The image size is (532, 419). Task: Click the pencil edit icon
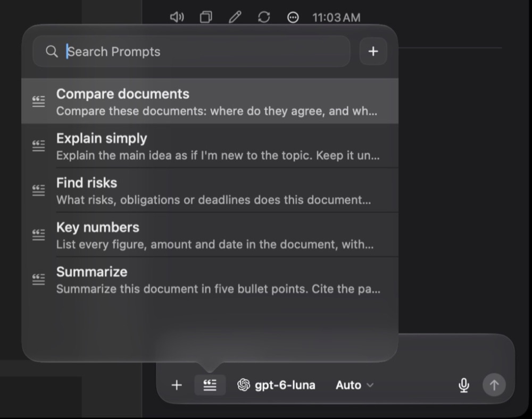click(x=235, y=17)
